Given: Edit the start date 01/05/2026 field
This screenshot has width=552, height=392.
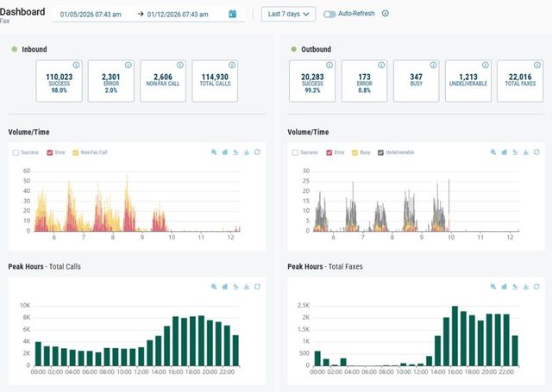Looking at the screenshot, I should pyautogui.click(x=91, y=15).
